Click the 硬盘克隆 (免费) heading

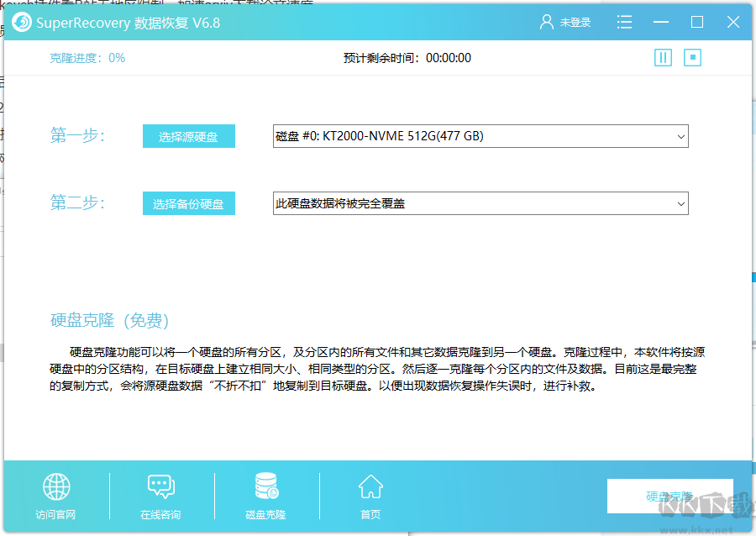[x=109, y=320]
